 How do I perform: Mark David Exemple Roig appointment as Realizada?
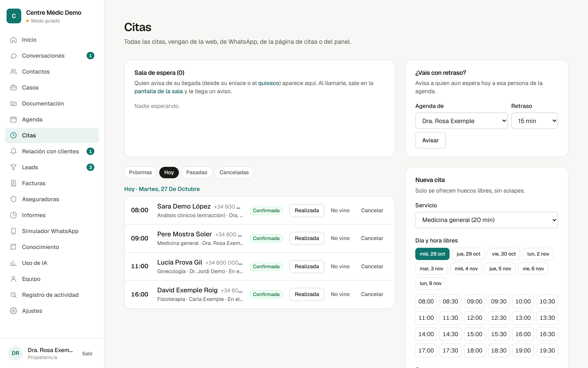(307, 294)
